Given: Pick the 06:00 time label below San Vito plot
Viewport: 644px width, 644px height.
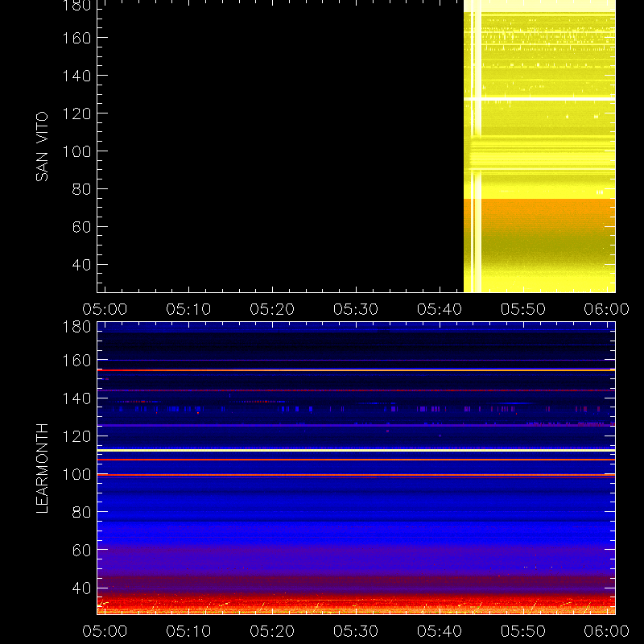Looking at the screenshot, I should (x=607, y=309).
